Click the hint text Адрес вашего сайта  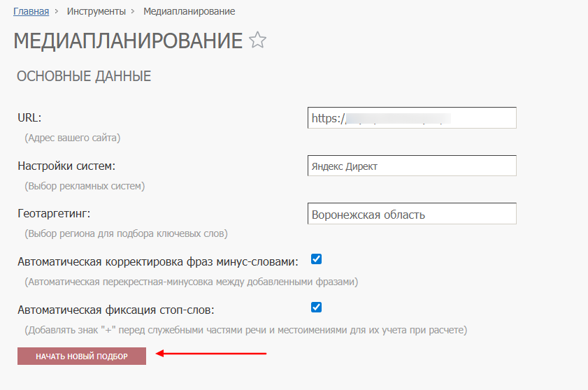pos(73,138)
